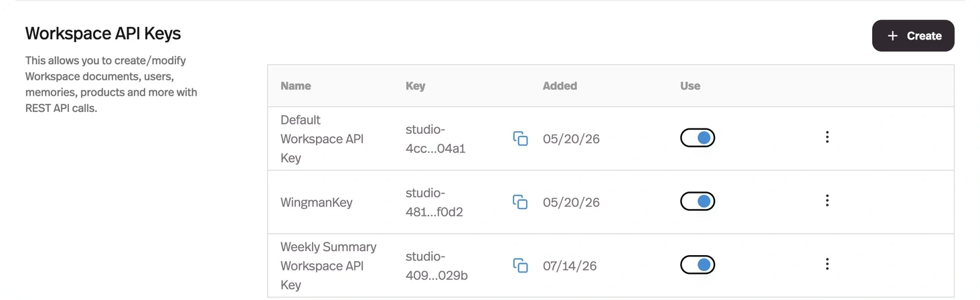
Task: Open options menu for WingmanKey row
Action: pos(827,201)
